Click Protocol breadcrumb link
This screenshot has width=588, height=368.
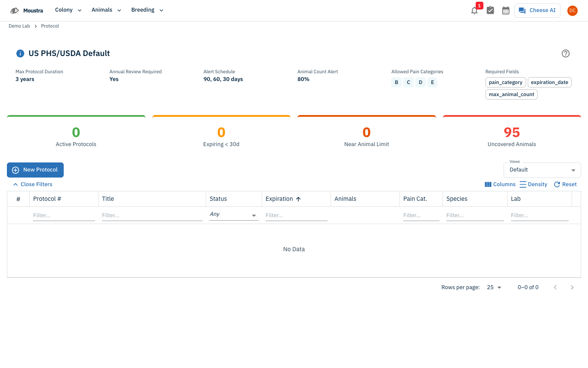tap(50, 26)
